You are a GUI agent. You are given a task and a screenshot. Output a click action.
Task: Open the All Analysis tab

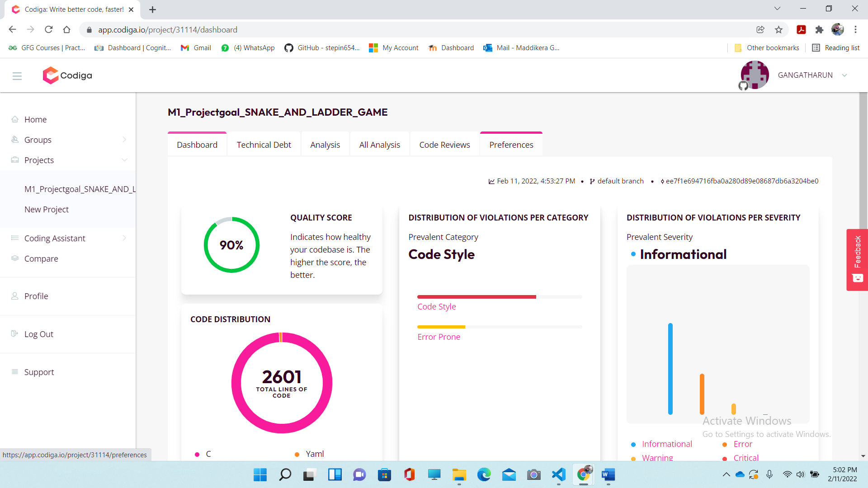(380, 145)
